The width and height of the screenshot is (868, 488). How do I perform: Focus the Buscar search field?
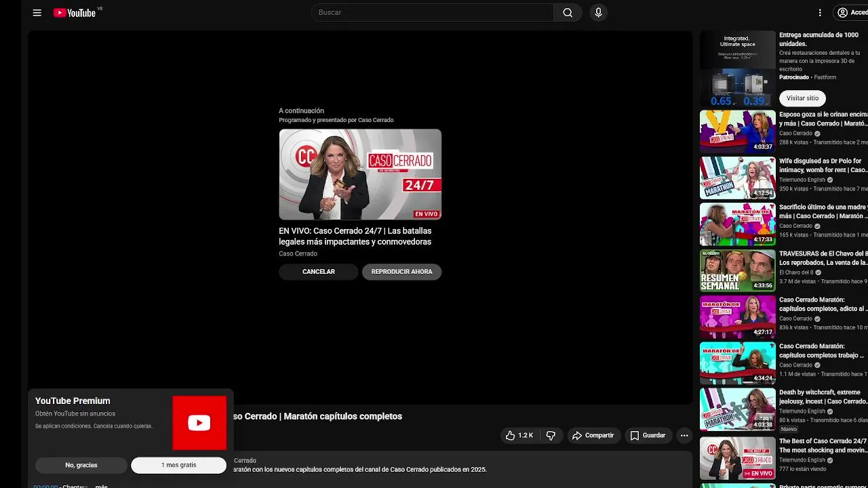point(433,12)
